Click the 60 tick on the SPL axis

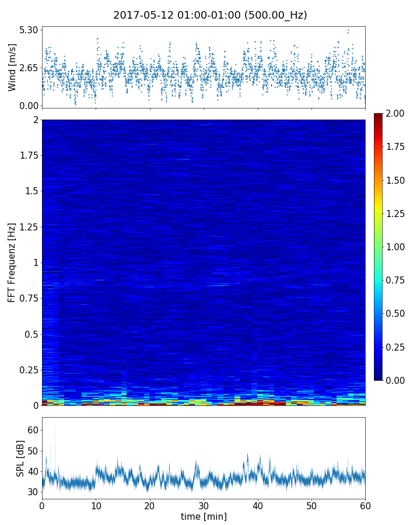pos(32,430)
